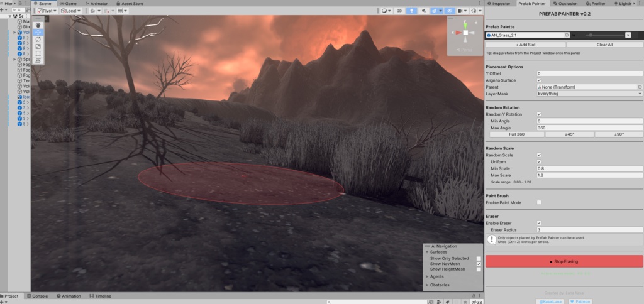Set rotation preset to ±90°
This screenshot has height=304, width=644.
pos(619,134)
